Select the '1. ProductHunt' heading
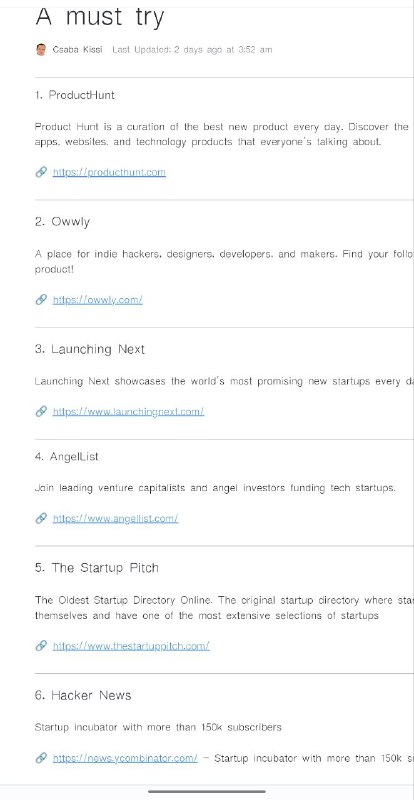Viewport: 414px width, 800px height. [75, 95]
